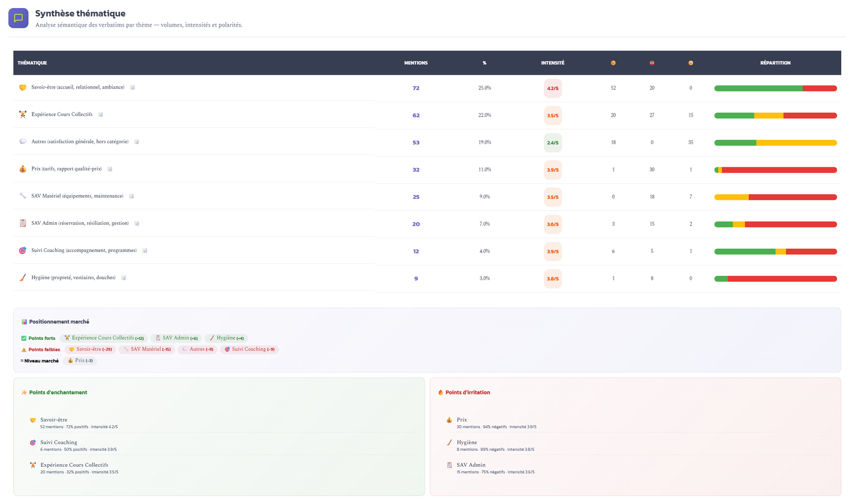
Task: Click the Suivi Coaching (-9) chip
Action: click(249, 349)
